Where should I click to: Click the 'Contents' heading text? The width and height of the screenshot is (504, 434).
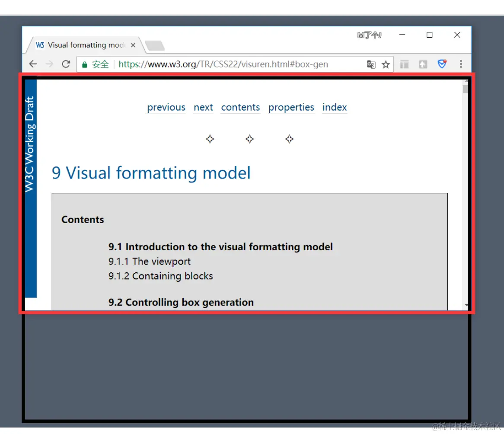[x=83, y=220]
